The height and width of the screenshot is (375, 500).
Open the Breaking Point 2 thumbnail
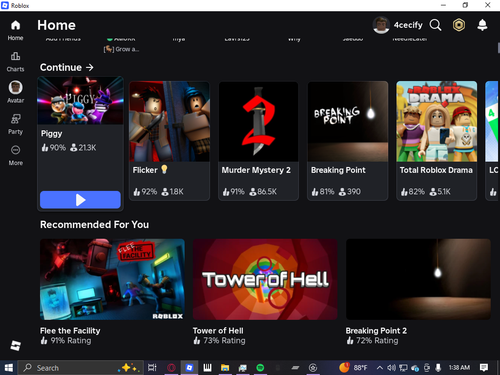pyautogui.click(x=418, y=279)
